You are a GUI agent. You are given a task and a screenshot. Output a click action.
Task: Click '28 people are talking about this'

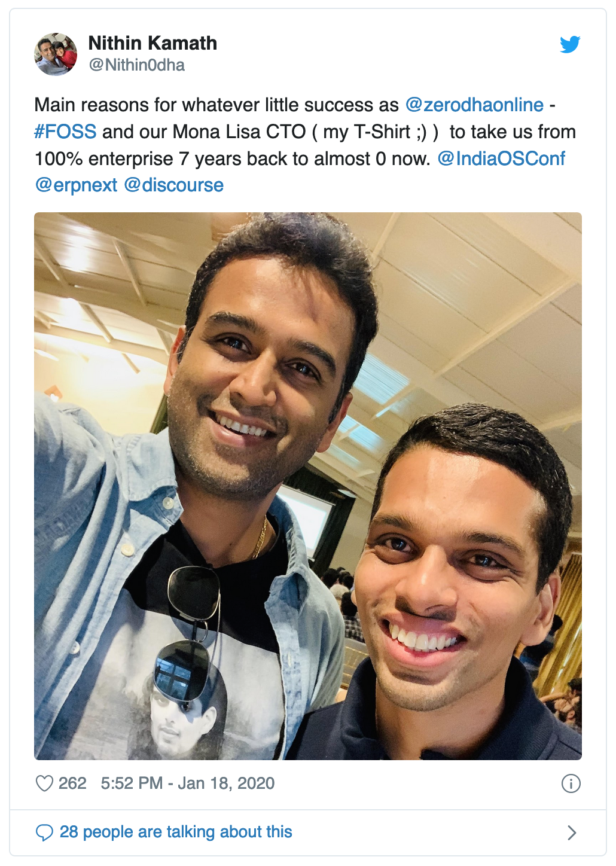176,832
